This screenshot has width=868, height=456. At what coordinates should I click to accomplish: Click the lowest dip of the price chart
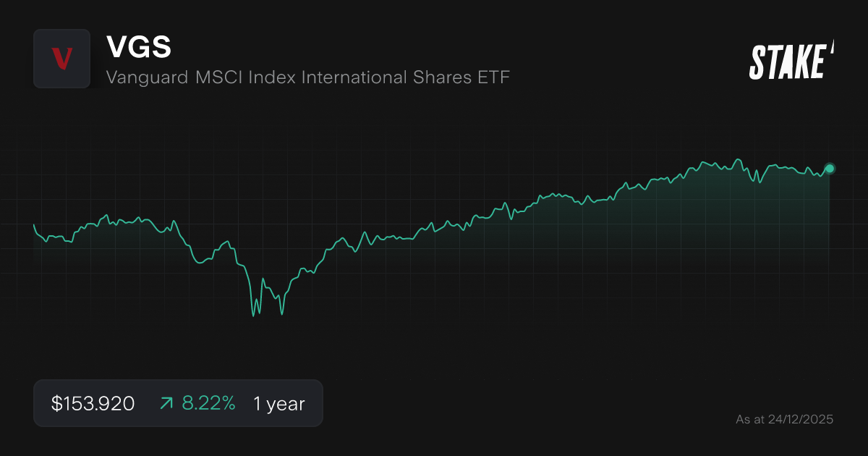coord(254,316)
